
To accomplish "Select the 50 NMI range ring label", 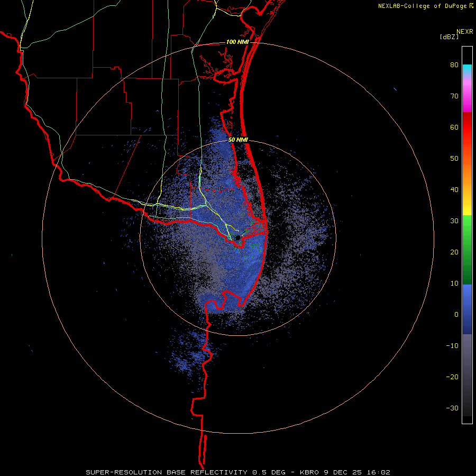I will point(239,140).
